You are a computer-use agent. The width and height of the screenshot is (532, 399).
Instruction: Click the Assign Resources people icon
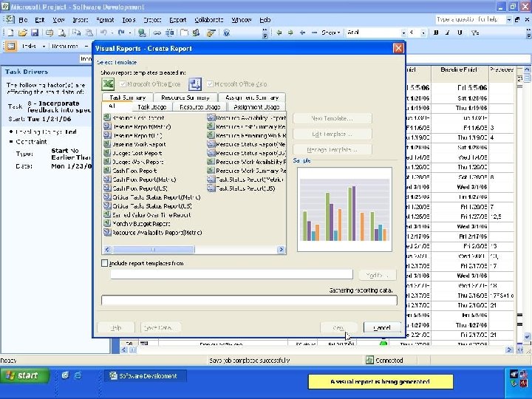(196, 33)
